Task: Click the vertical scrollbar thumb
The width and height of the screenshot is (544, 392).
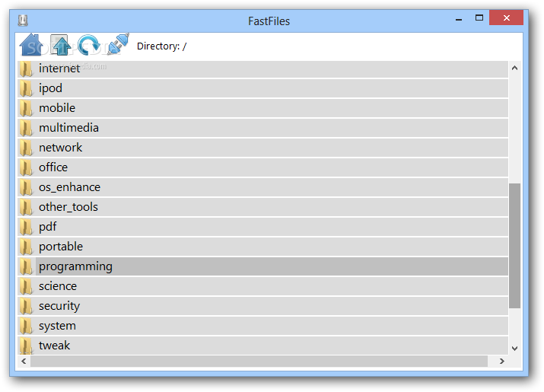Action: (x=514, y=246)
